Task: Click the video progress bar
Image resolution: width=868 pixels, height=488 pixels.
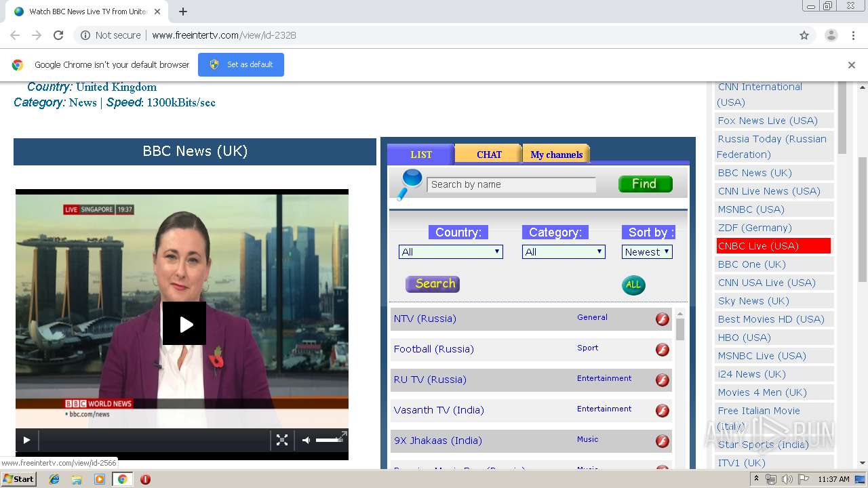Action: 155,440
